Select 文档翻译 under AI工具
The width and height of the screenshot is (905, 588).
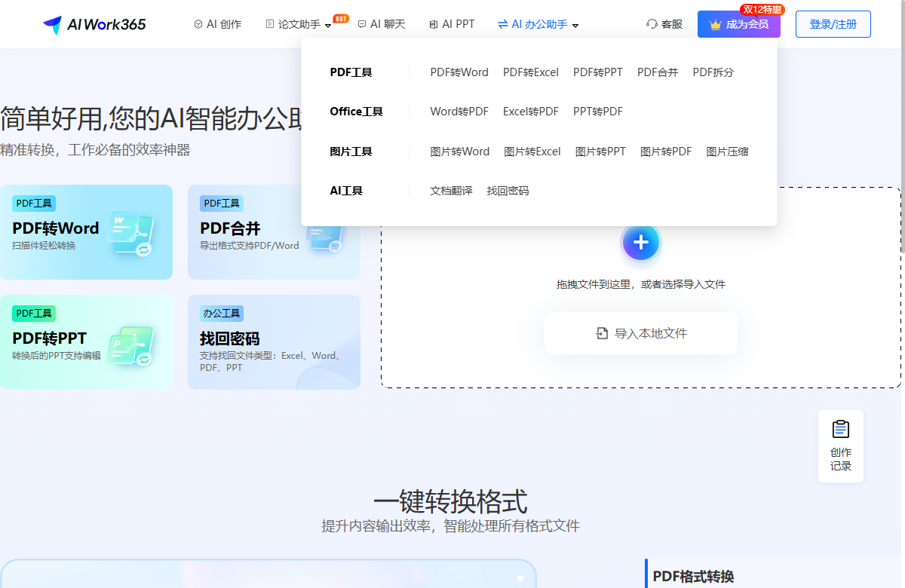(450, 190)
